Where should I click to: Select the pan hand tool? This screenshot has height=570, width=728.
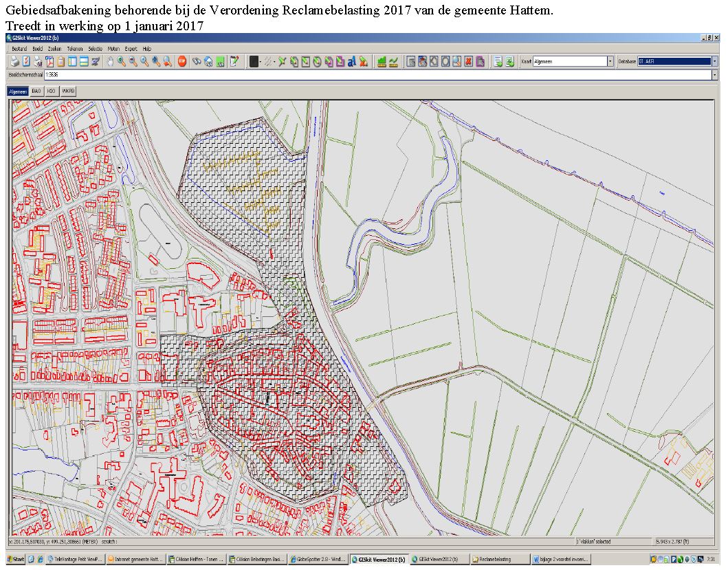[110, 62]
